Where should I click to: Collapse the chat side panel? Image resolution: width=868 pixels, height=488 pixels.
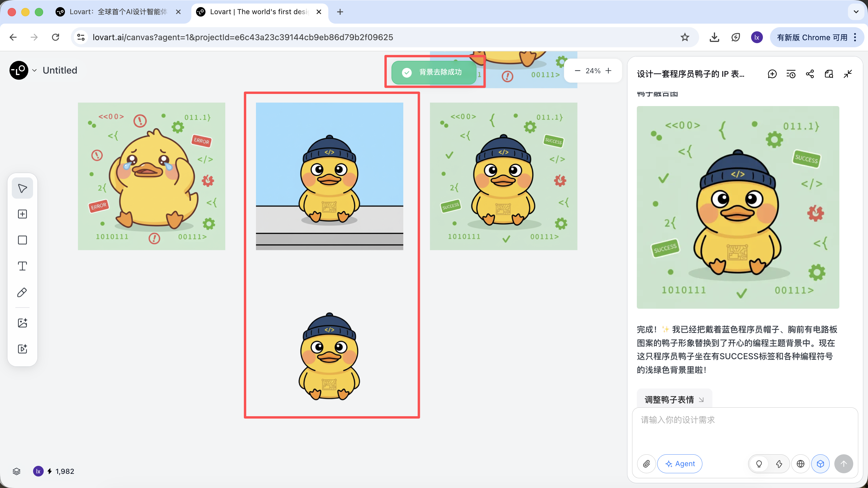tap(848, 74)
